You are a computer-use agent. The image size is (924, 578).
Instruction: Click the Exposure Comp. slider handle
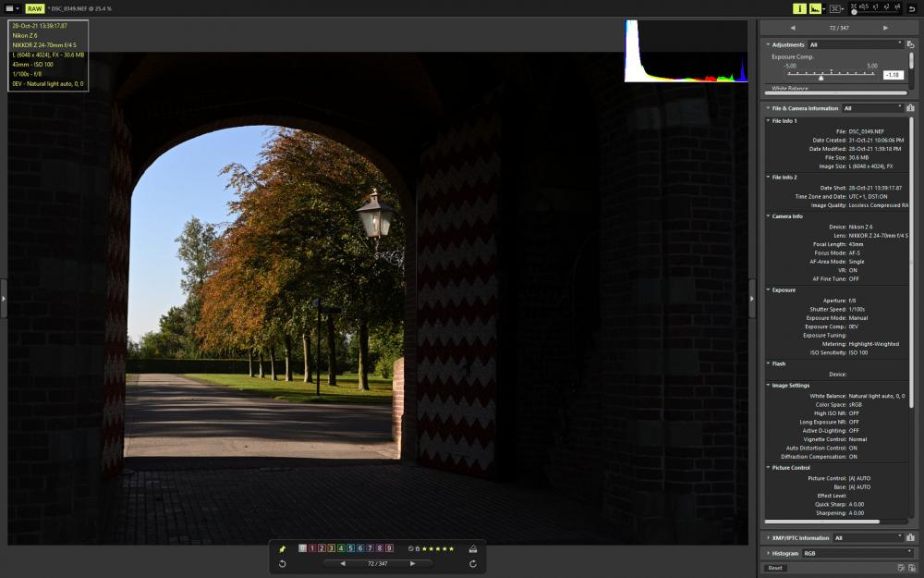tap(821, 78)
